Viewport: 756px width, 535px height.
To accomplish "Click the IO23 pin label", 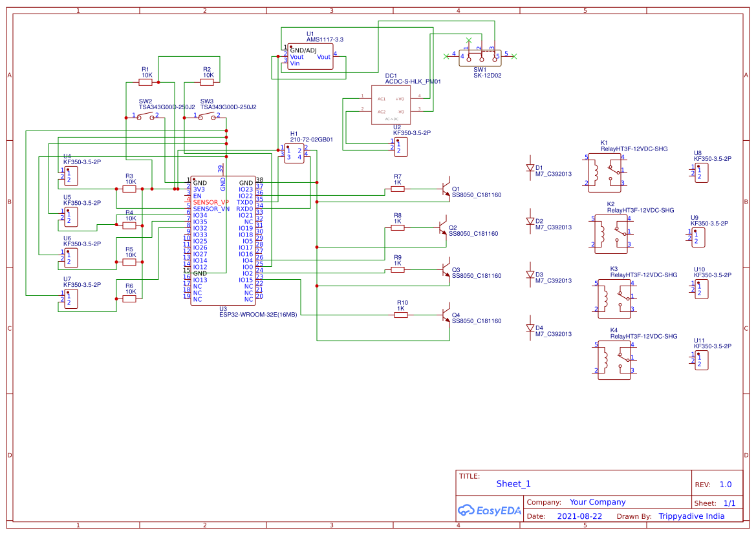I will coord(246,189).
